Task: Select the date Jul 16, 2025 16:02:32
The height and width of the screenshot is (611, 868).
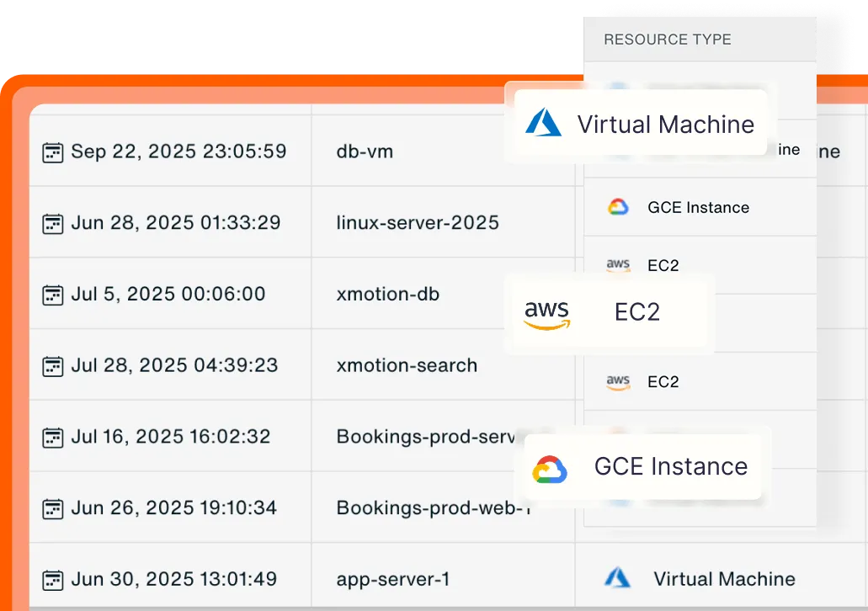Action: pos(171,438)
